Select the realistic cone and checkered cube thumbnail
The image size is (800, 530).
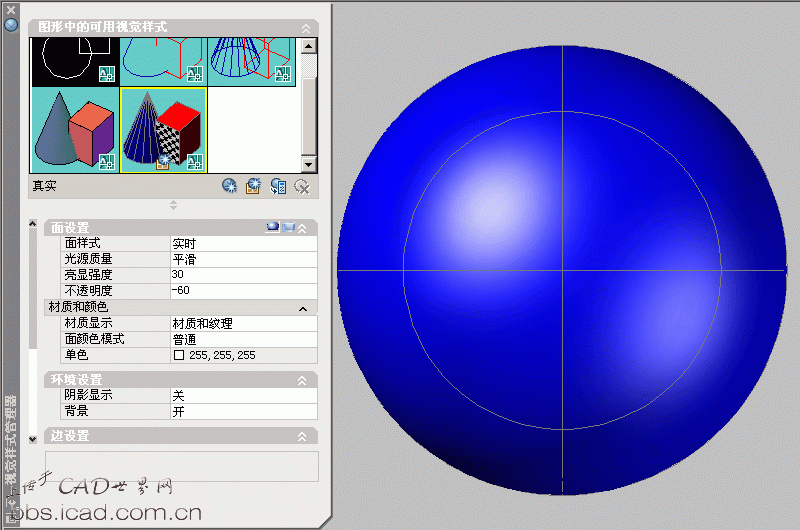163,129
